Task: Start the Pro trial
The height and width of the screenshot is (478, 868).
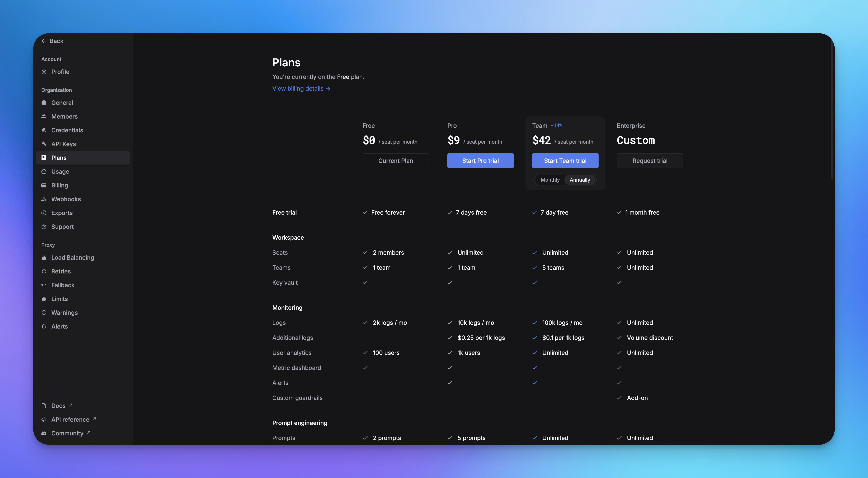Action: click(480, 161)
